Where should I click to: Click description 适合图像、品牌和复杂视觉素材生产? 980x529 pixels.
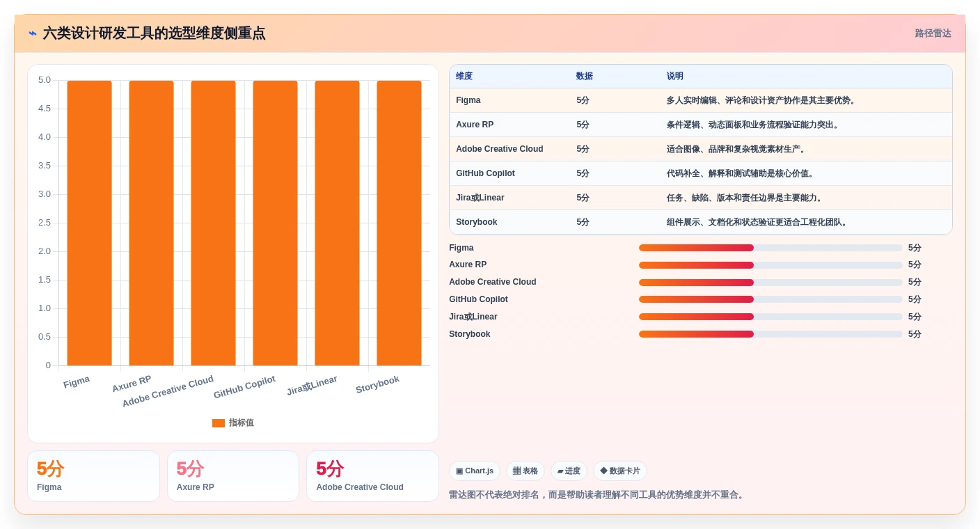pos(737,149)
